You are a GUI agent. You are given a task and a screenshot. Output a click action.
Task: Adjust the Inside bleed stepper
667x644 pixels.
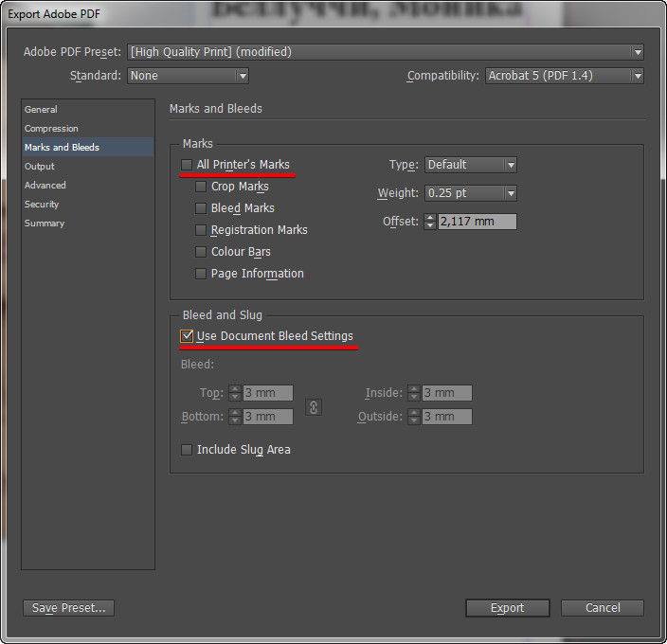[414, 393]
